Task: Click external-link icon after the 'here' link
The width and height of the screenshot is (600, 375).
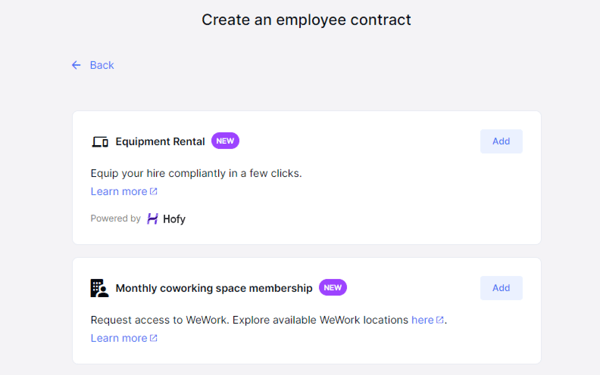Action: 440,320
